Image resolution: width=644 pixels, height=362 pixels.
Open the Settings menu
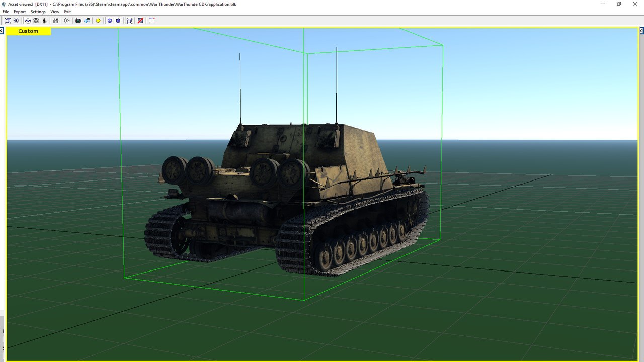(x=38, y=12)
